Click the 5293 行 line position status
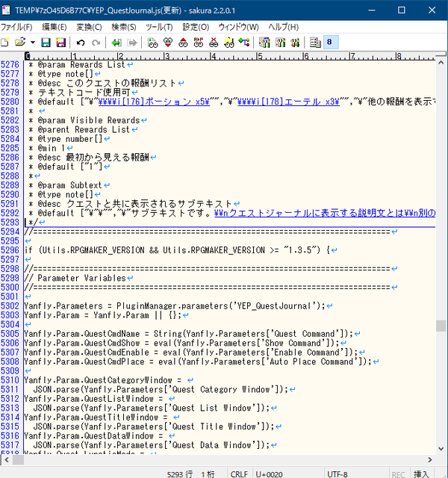This screenshot has width=448, height=478. 180,474
